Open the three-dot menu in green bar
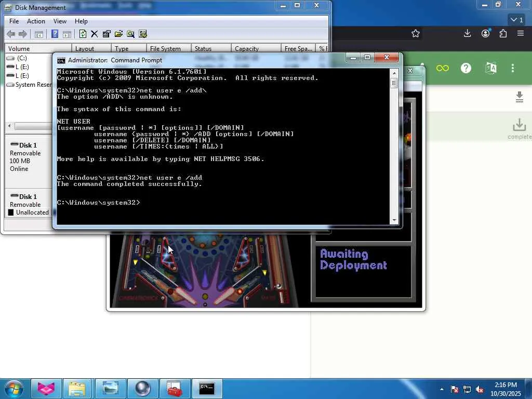532x399 pixels. (x=513, y=68)
